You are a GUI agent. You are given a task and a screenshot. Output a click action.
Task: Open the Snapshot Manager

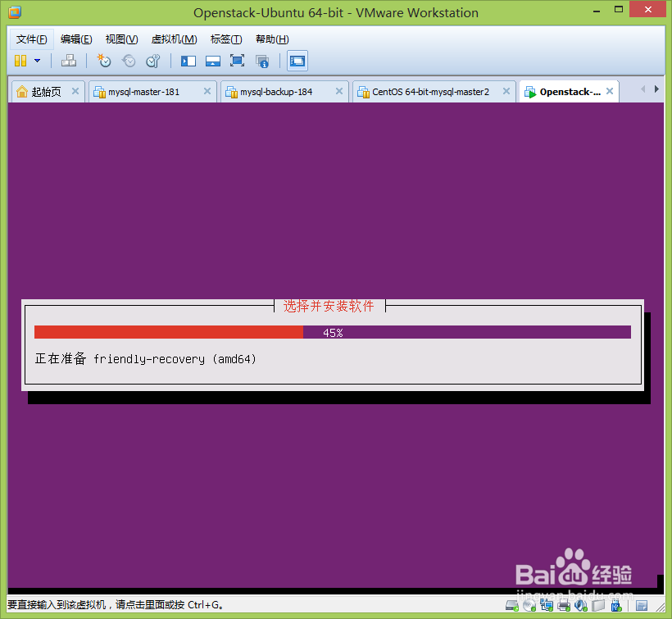click(x=153, y=61)
